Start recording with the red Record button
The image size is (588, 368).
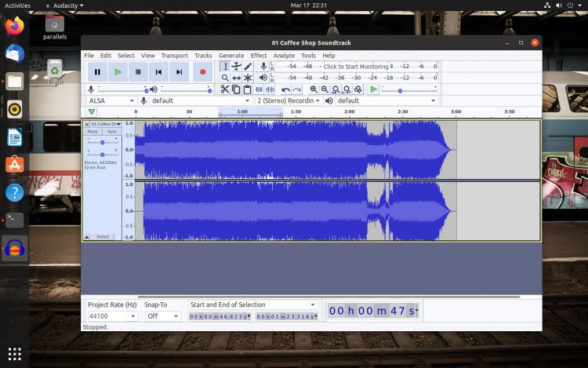[x=203, y=72]
